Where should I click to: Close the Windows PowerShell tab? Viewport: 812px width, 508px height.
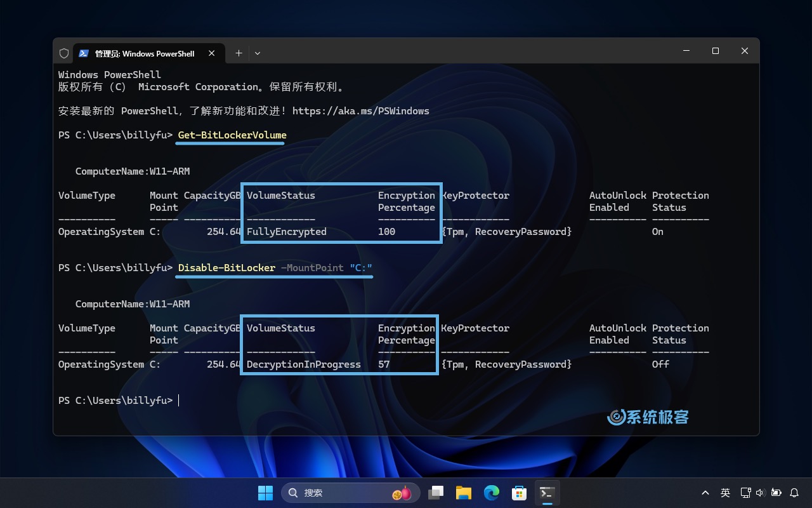[213, 53]
